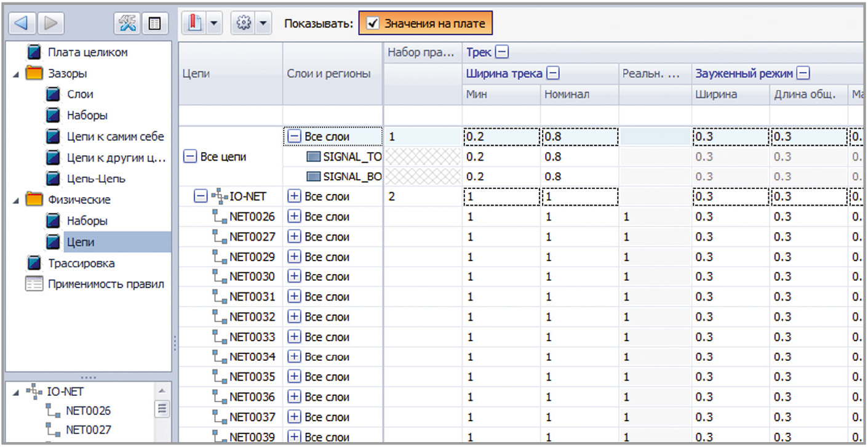This screenshot has width=868, height=447.
Task: Click the gear settings toolbar icon
Action: [243, 24]
